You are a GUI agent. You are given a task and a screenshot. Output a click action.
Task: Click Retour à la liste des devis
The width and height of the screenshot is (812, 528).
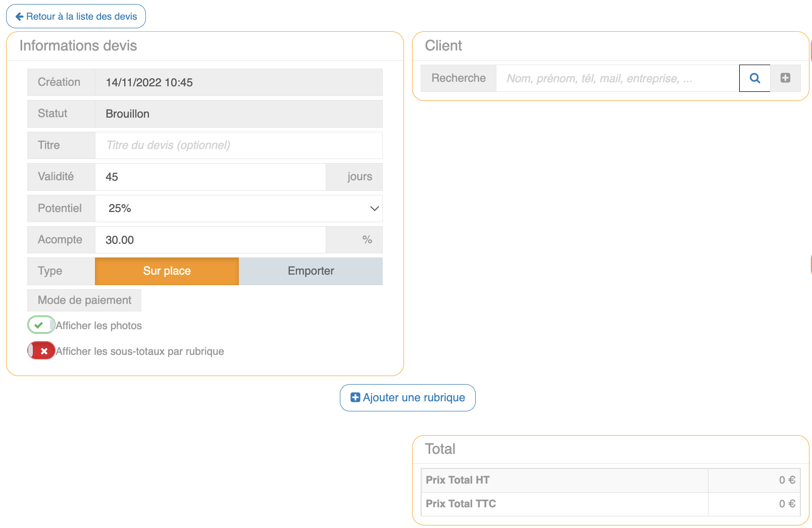[81, 17]
